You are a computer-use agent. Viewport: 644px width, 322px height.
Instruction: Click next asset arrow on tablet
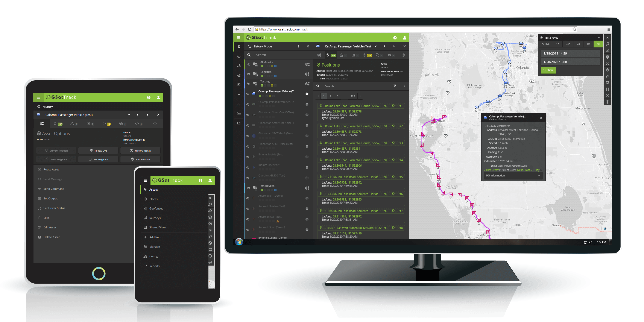pos(148,115)
